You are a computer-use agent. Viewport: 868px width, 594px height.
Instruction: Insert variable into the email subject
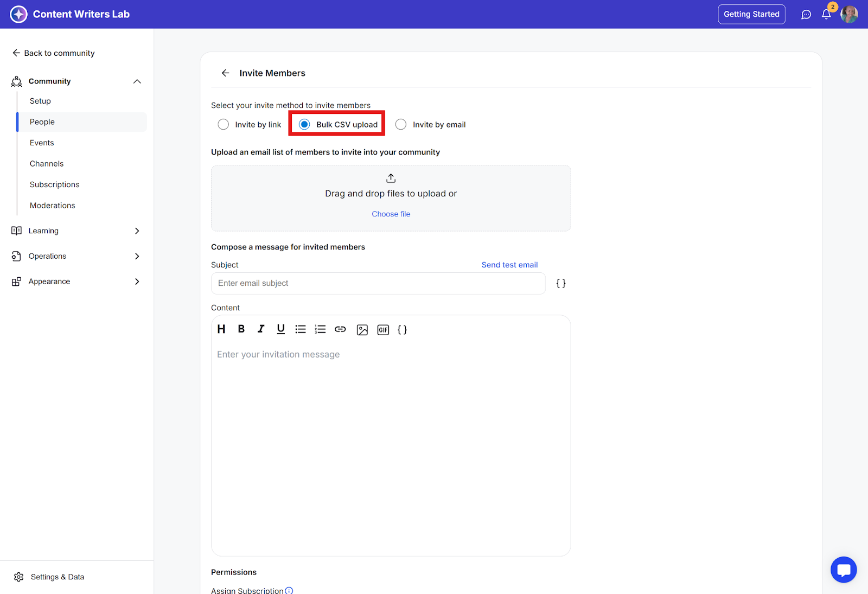click(x=561, y=283)
